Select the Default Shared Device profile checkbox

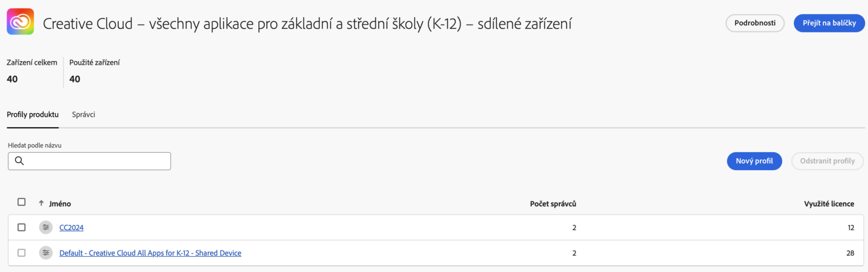click(22, 253)
